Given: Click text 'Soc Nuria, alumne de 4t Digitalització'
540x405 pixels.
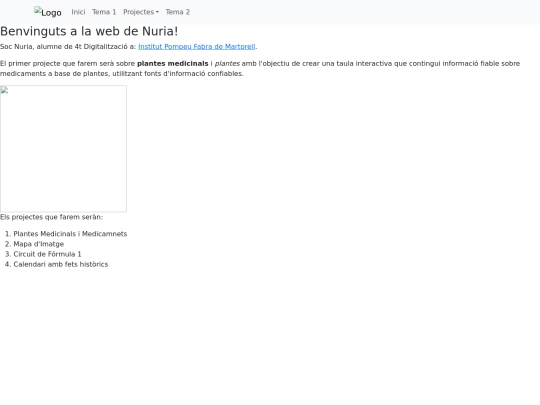Looking at the screenshot, I should pos(64,46).
